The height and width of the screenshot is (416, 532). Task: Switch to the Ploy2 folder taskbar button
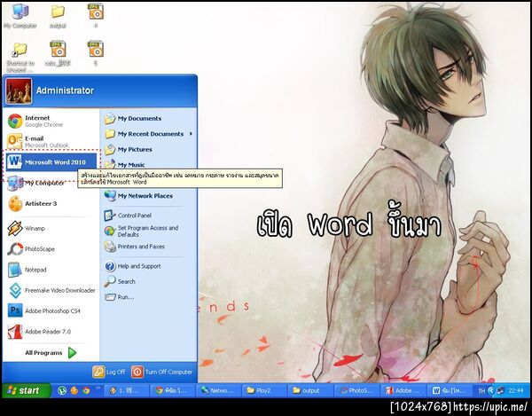click(264, 390)
